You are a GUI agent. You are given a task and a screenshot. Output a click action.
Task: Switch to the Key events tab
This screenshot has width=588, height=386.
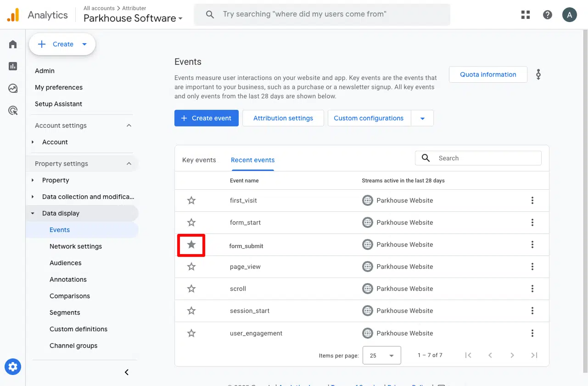pos(199,160)
